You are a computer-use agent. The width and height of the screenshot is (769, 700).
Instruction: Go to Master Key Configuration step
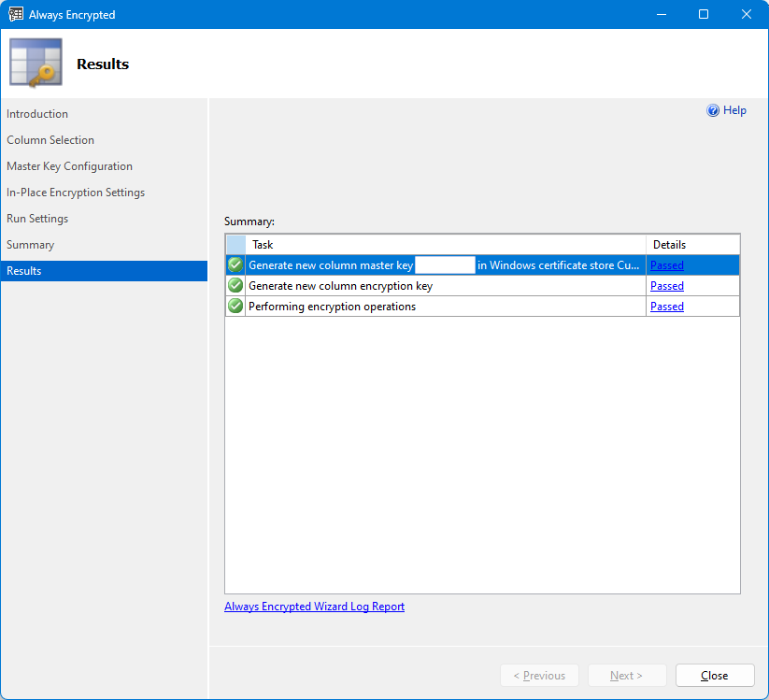coord(69,165)
